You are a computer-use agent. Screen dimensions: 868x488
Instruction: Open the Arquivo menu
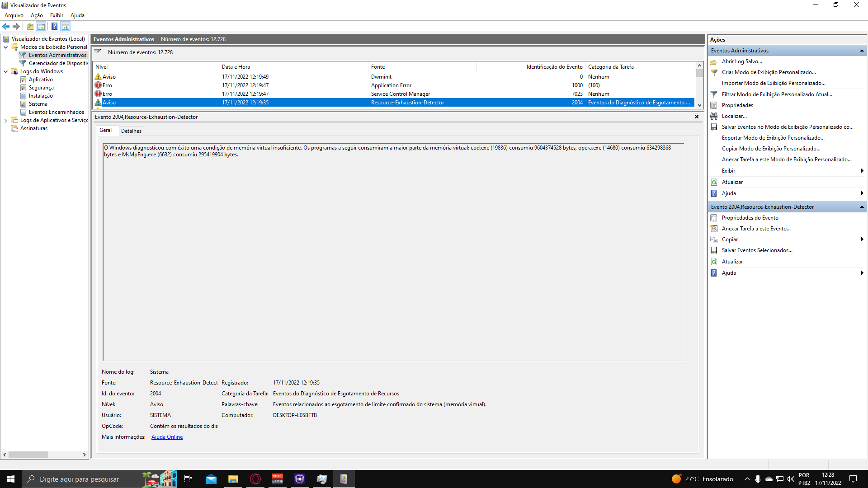14,15
